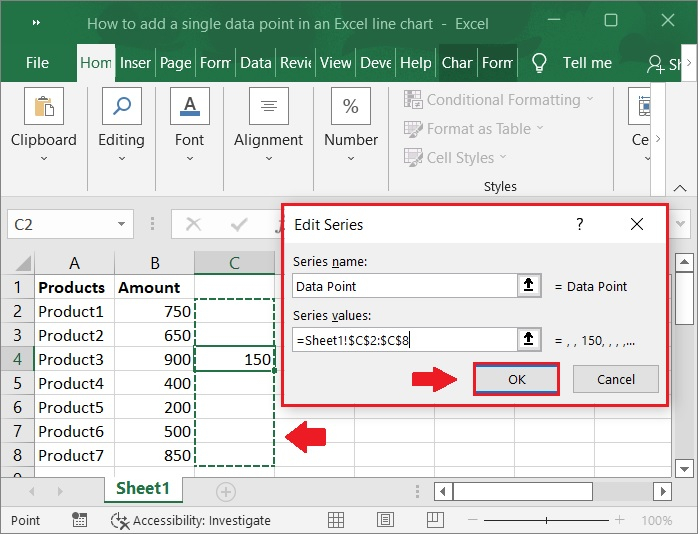Viewport: 700px width, 534px height.
Task: Click the zoom slider handle
Action: [546, 520]
